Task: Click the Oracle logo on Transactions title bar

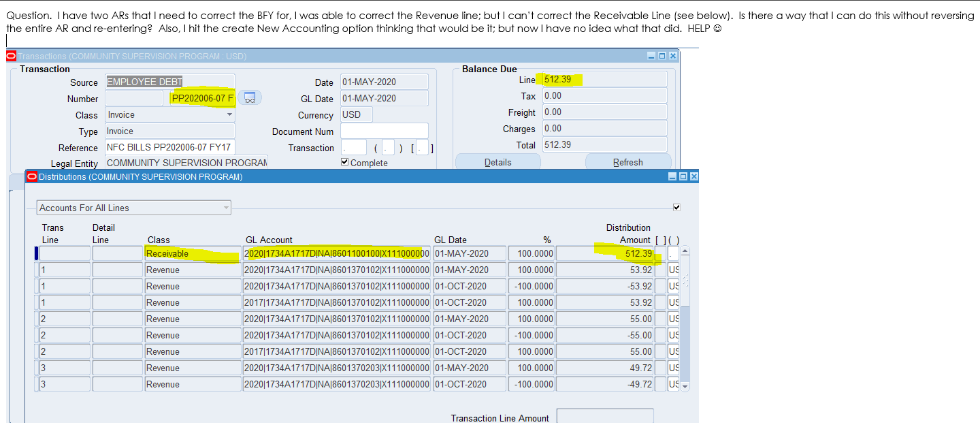Action: coord(11,54)
